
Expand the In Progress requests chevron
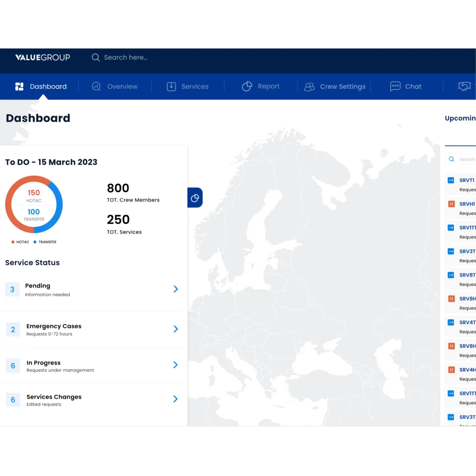point(175,365)
